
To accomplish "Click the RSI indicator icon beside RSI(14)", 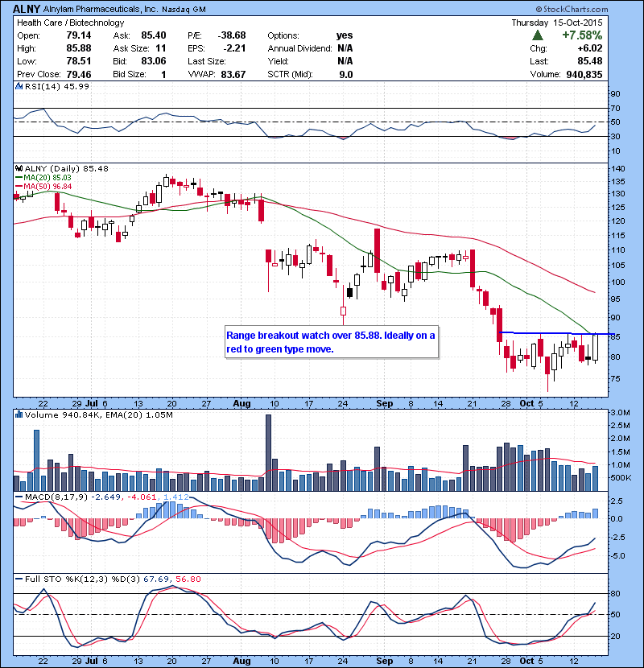I will [x=19, y=86].
